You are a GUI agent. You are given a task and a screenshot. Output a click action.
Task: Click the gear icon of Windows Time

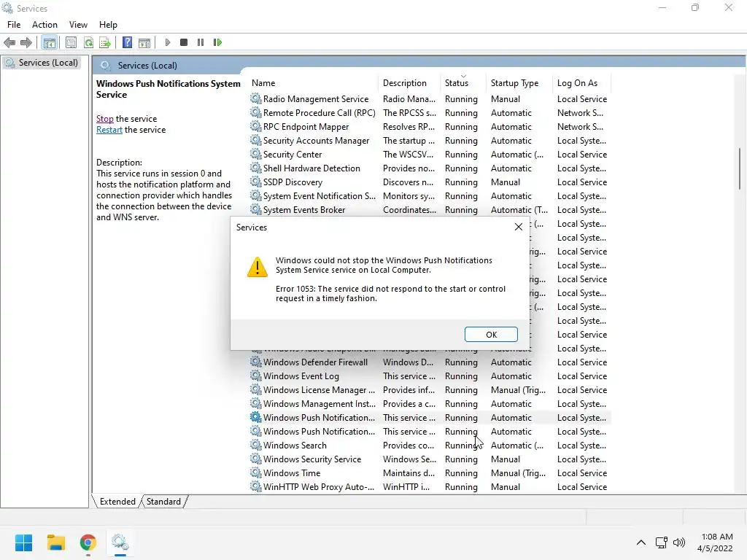point(256,472)
